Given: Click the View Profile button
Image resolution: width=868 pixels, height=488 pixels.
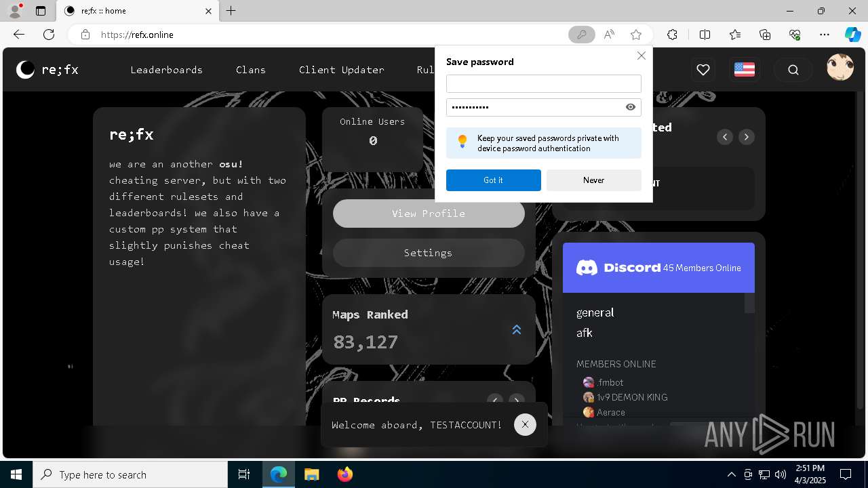Looking at the screenshot, I should (429, 213).
